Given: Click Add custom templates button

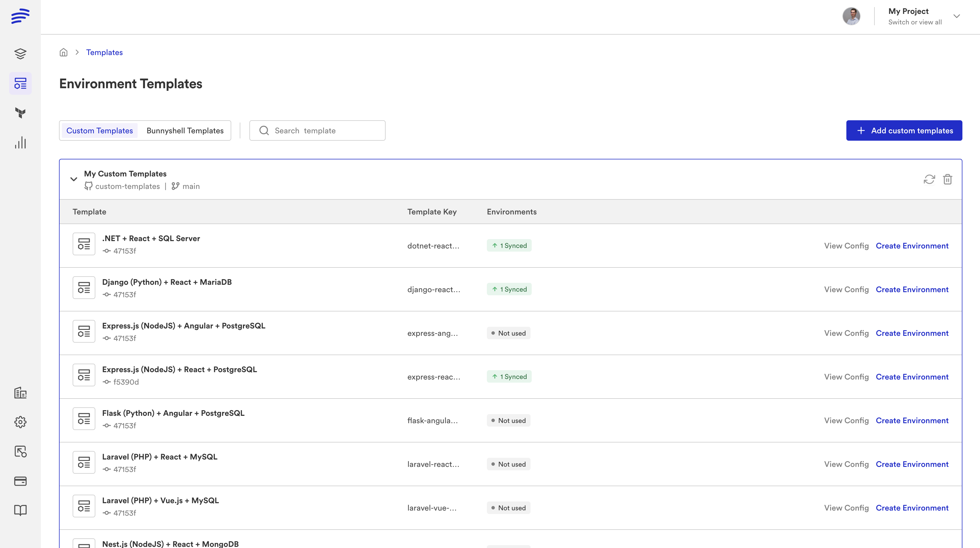Looking at the screenshot, I should [x=904, y=130].
